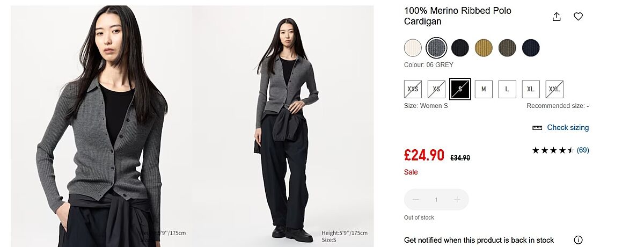The height and width of the screenshot is (247, 644).
Task: Open the Check sizing link
Action: click(568, 128)
